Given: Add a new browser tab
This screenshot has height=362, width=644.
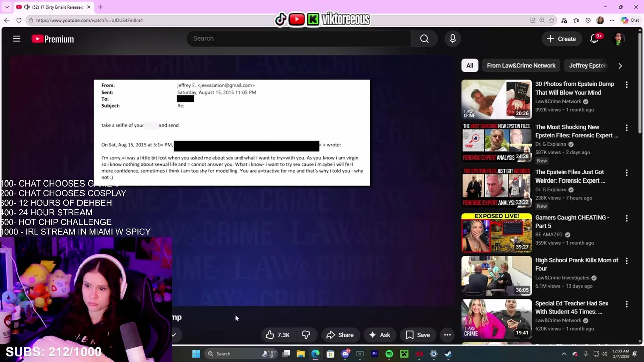Looking at the screenshot, I should click(x=100, y=7).
